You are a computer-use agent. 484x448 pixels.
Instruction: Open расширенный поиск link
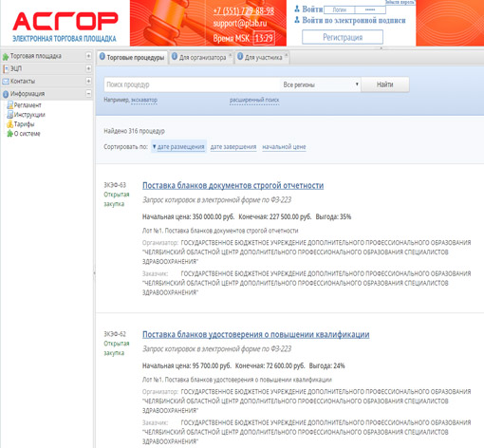tap(254, 100)
